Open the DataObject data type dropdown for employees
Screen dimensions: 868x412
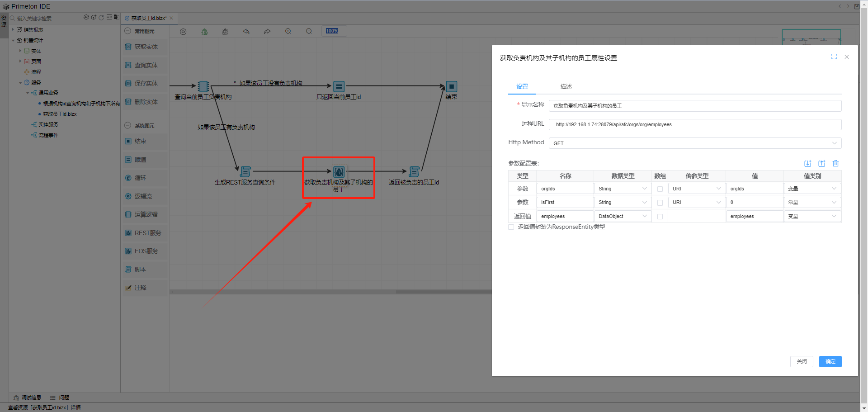[x=623, y=217]
